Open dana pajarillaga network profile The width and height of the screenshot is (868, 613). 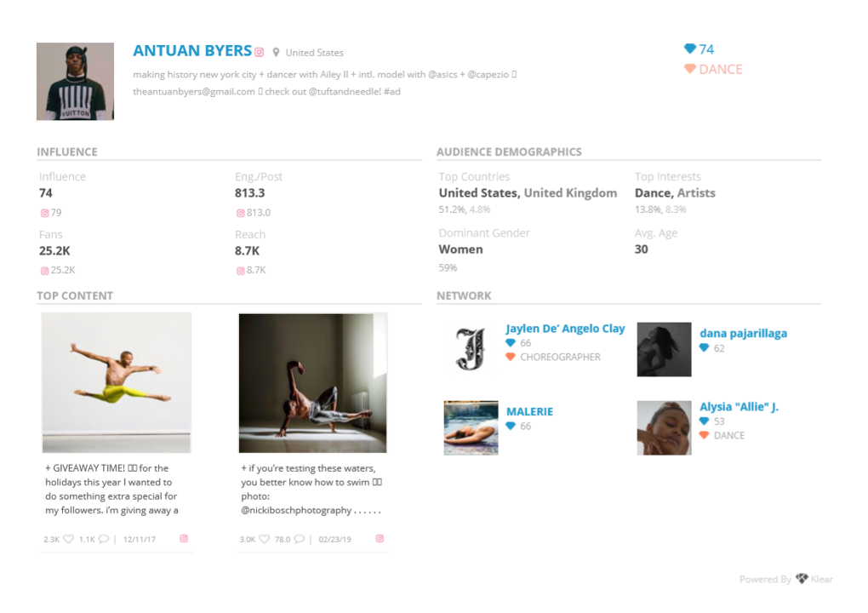pyautogui.click(x=743, y=334)
